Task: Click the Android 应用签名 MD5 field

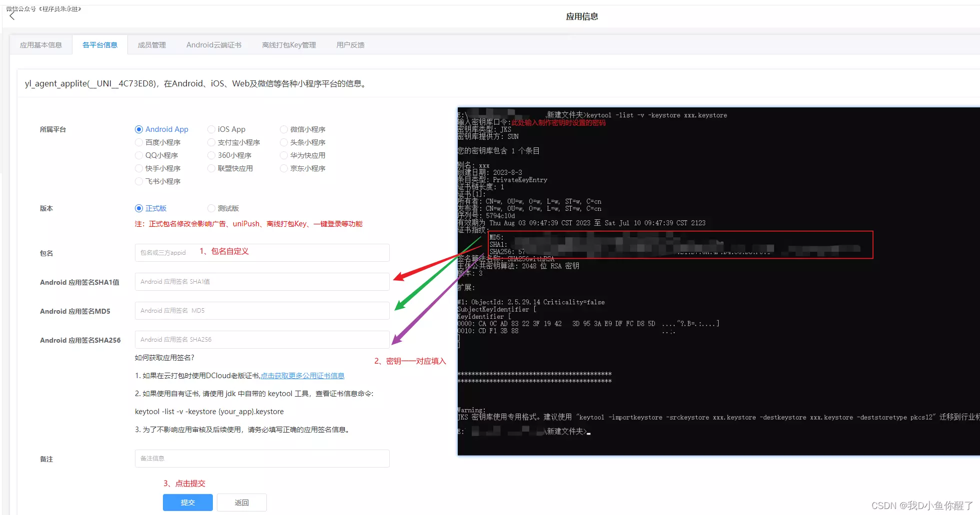Action: pos(262,311)
